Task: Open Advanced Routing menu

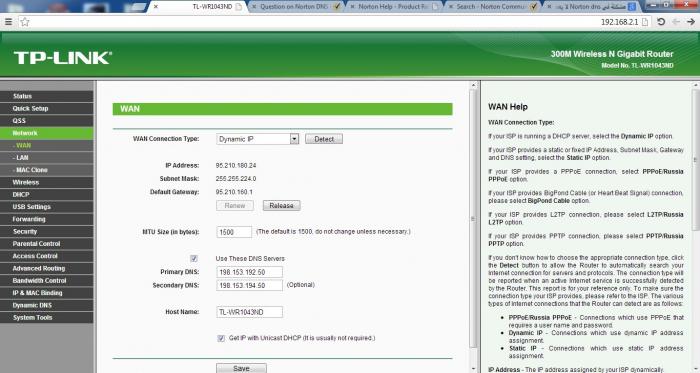Action: [x=47, y=269]
